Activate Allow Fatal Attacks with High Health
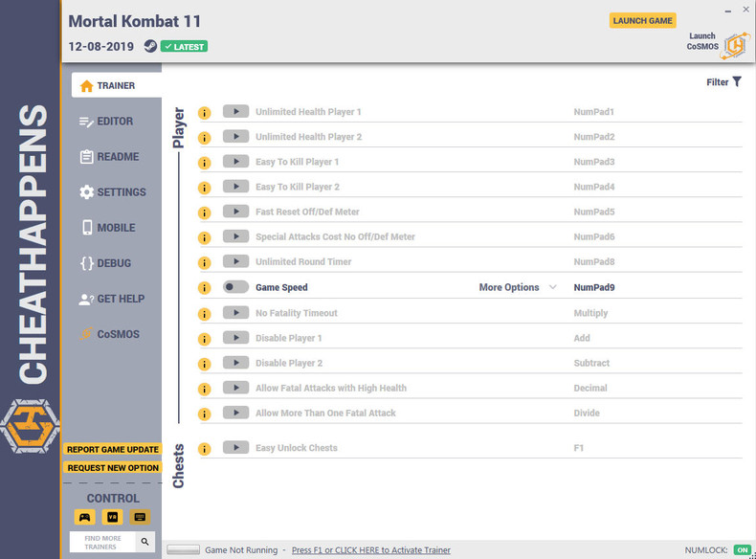Image resolution: width=756 pixels, height=559 pixels. 235,388
